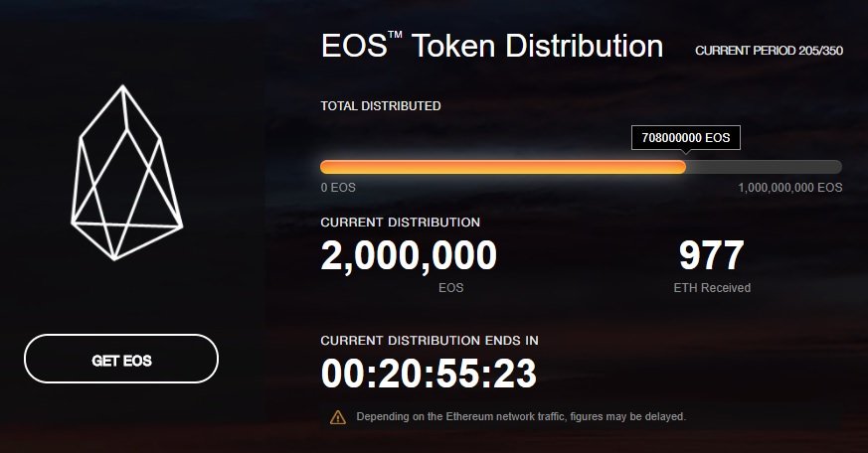This screenshot has width=868, height=453.
Task: Click Current Distribution Ends In label
Action: coord(430,340)
